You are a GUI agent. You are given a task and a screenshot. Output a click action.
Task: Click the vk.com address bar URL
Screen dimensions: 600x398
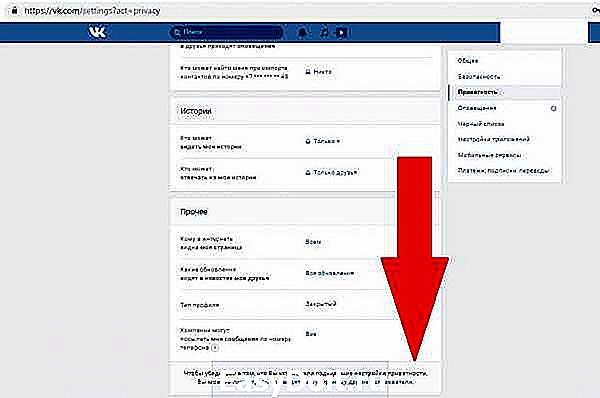coord(92,11)
